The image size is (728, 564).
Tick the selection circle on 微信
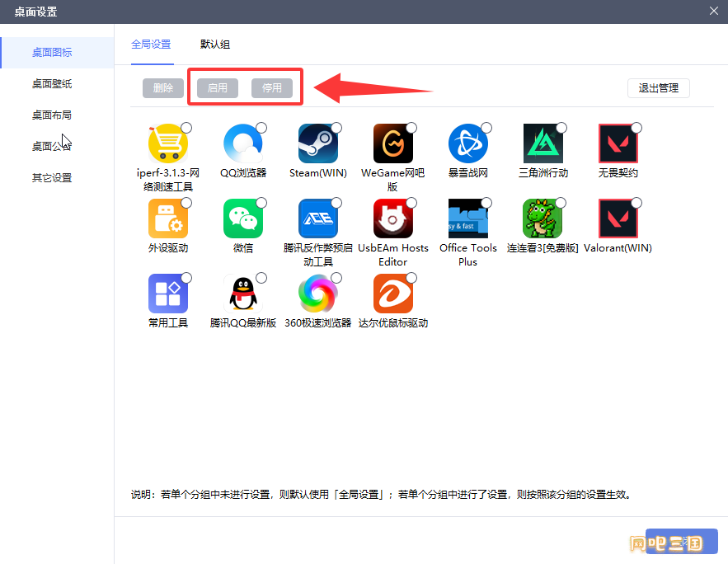pyautogui.click(x=261, y=203)
